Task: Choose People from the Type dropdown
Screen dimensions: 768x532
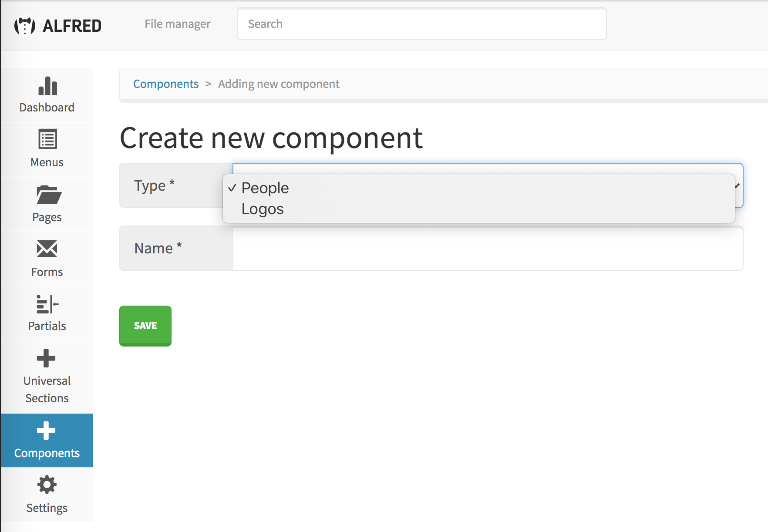Action: pyautogui.click(x=264, y=188)
